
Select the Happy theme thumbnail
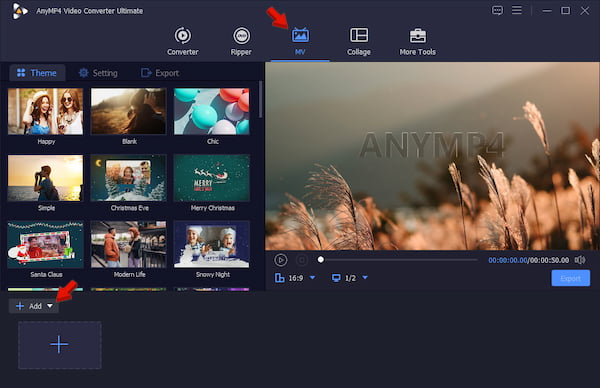tap(45, 111)
